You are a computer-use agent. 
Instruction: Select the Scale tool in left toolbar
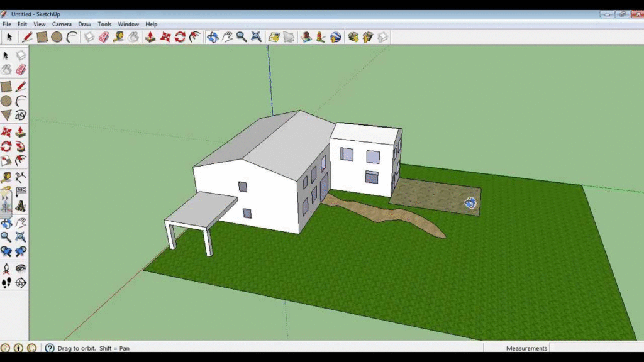6,161
